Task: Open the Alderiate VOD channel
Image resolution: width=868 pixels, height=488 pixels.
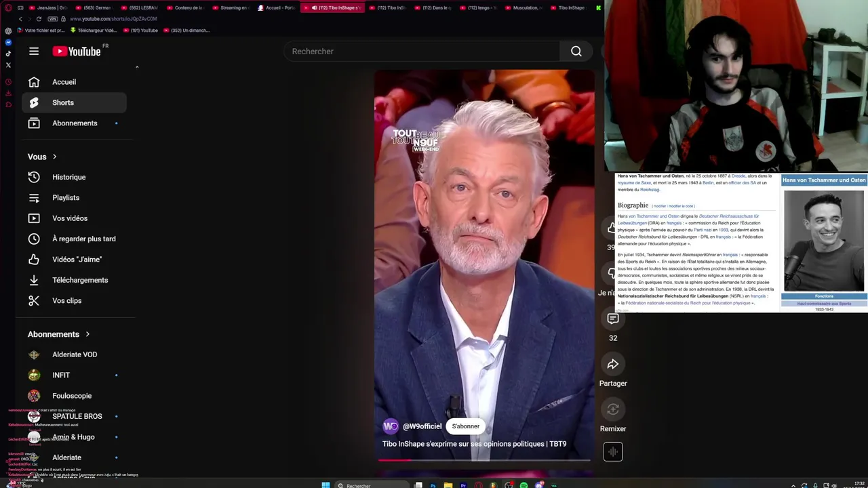Action: (x=74, y=354)
